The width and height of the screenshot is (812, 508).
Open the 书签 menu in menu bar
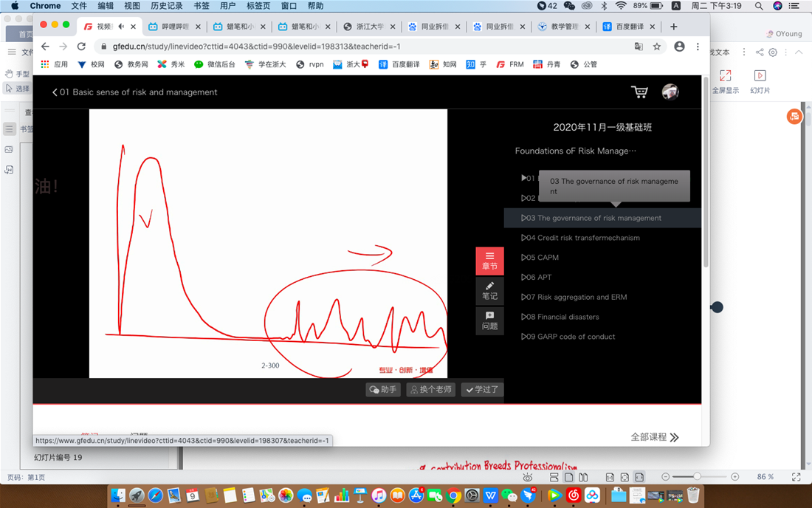point(201,6)
